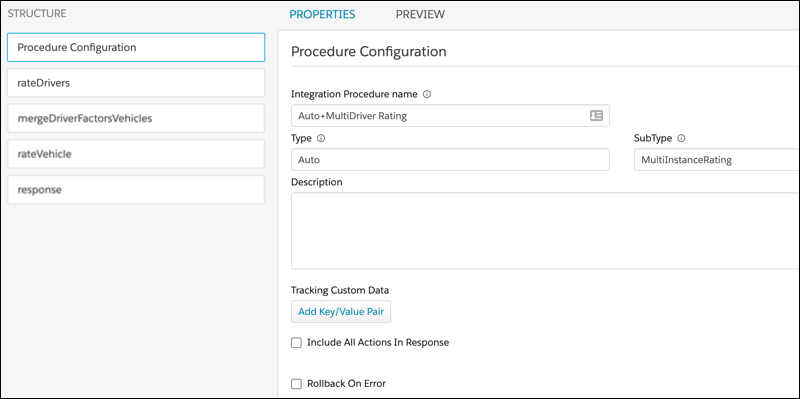Click the info icon beside Integration Procedure name
The height and width of the screenshot is (399, 800).
428,94
